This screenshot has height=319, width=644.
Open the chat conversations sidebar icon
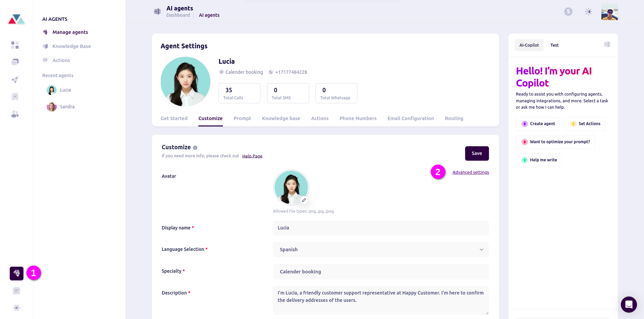click(15, 62)
